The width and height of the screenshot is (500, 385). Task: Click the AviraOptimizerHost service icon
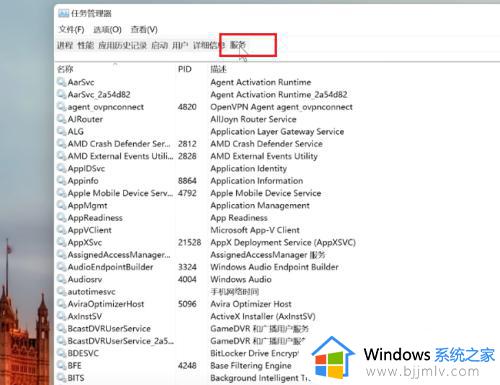[62, 304]
